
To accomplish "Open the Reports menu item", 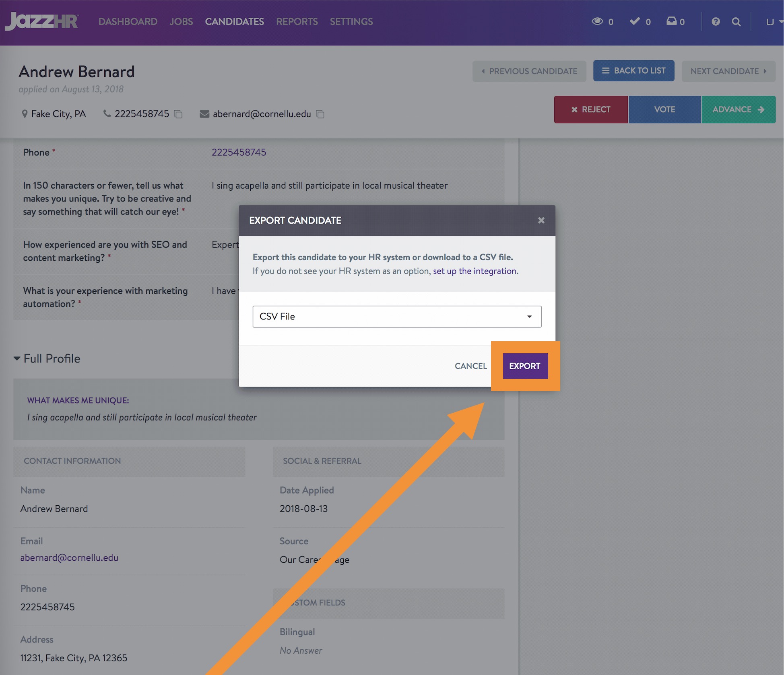I will click(297, 22).
